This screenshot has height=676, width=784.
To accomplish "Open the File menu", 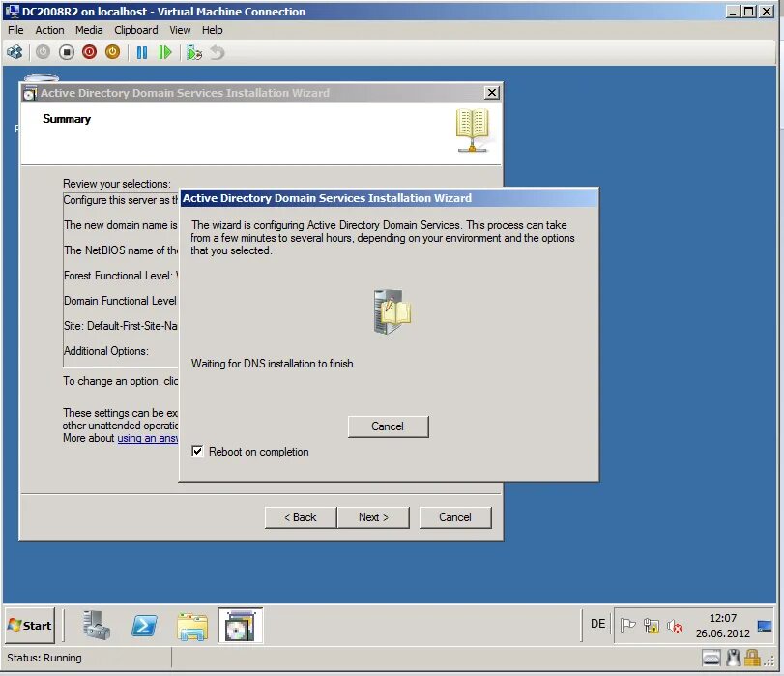I will [x=15, y=30].
